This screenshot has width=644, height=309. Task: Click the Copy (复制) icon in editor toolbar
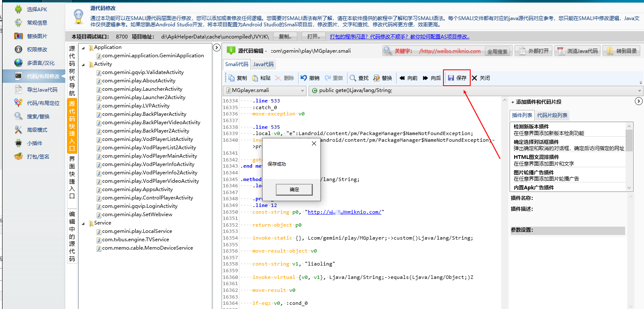232,78
